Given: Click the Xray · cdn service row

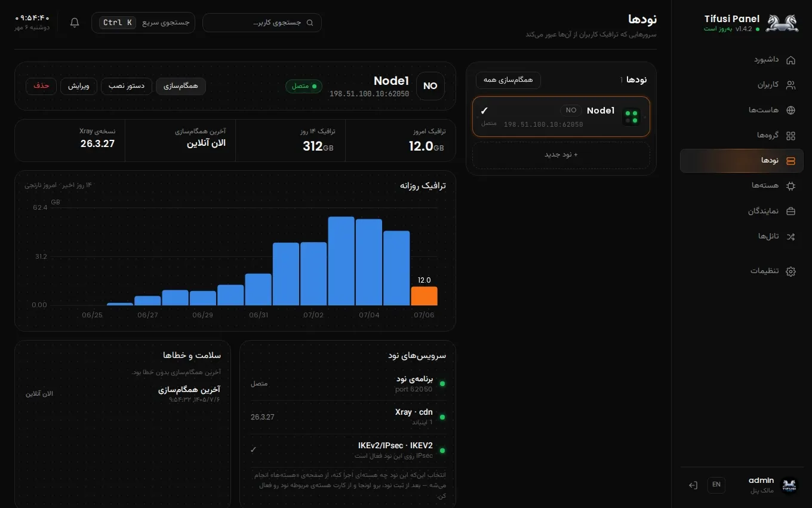Looking at the screenshot, I should [x=348, y=417].
